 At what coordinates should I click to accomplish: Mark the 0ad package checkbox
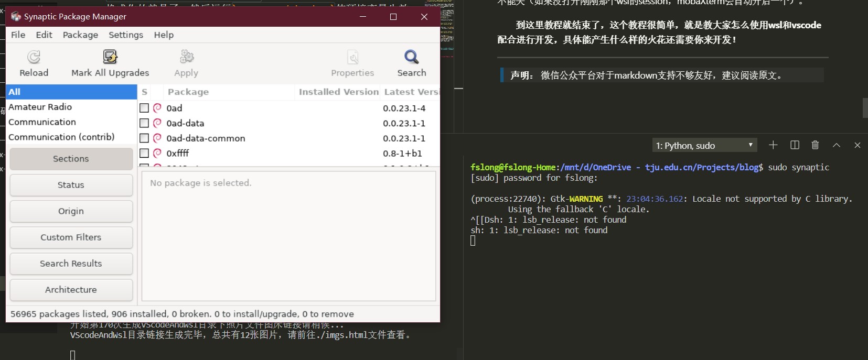pos(144,108)
